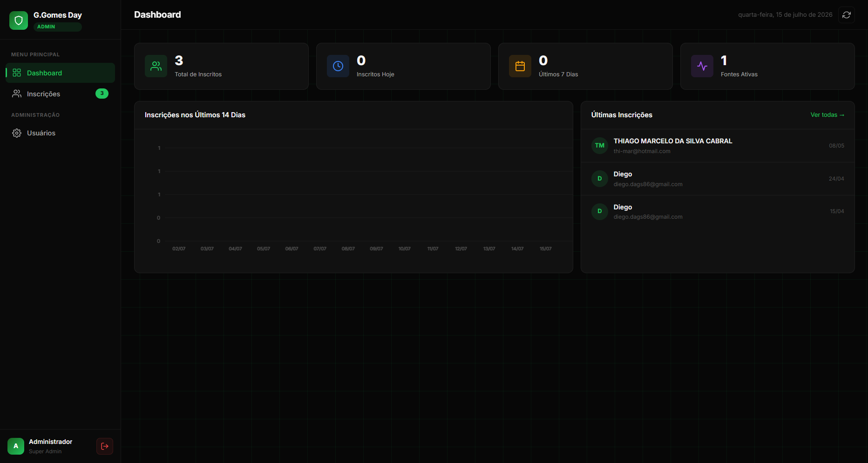Follow the Ver todas link
868x463 pixels.
coord(827,115)
